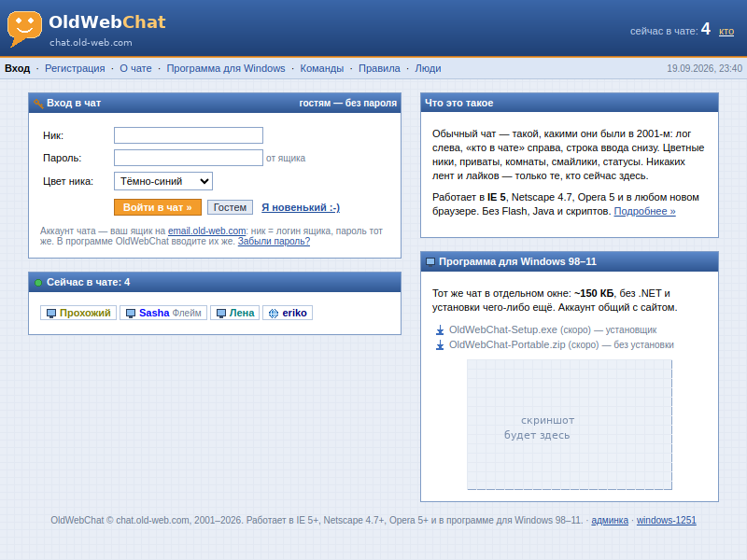Click monitor icon next to Прохожий
The image size is (747, 560).
51,314
